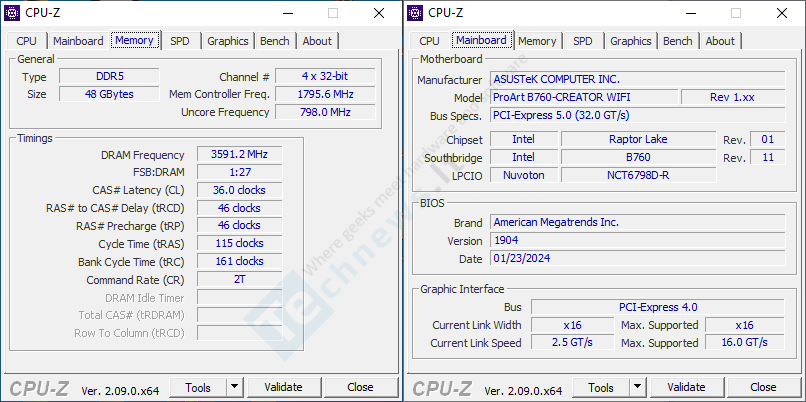Switch to Memory tab in right window
806x402 pixels.
(537, 41)
